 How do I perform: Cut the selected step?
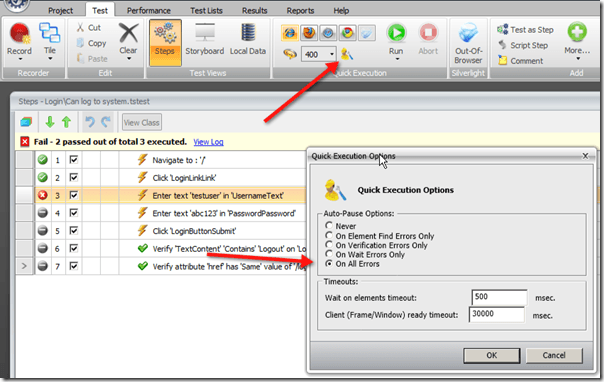89,28
